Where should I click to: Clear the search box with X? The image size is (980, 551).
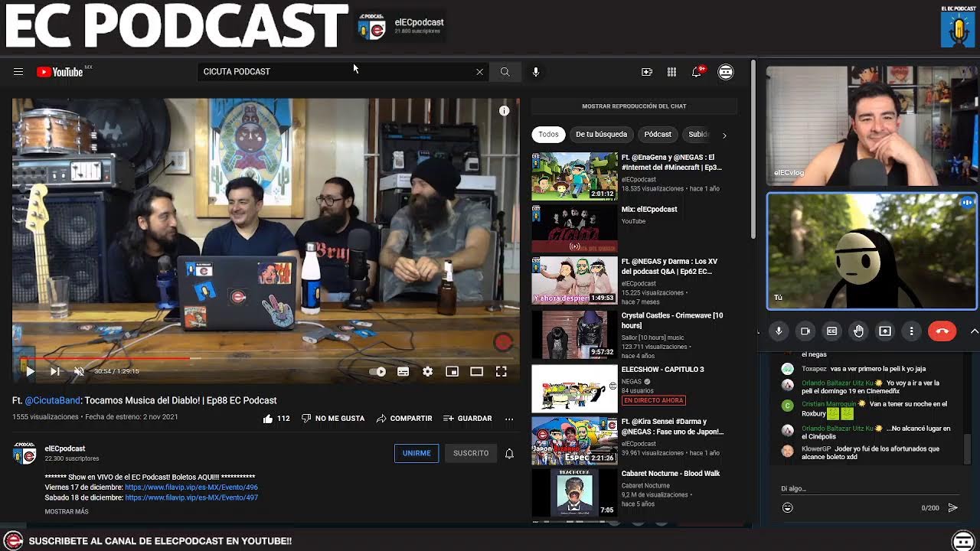pos(479,72)
